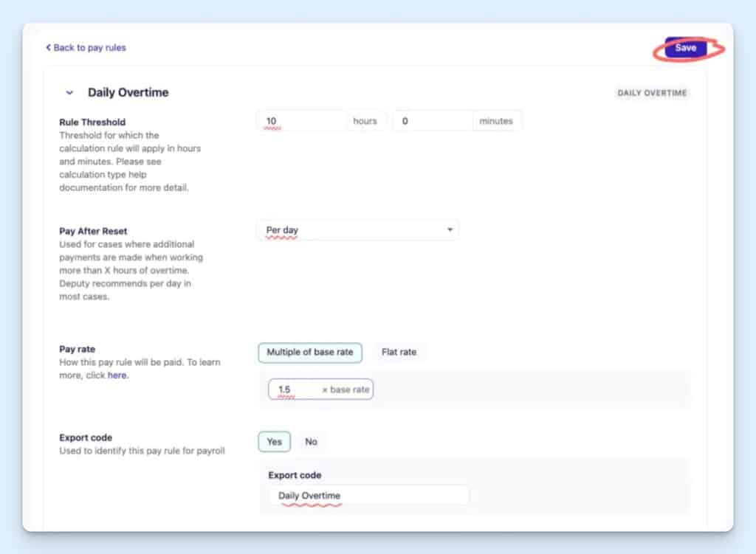Enable export code by clicking Yes
Image resolution: width=756 pixels, height=554 pixels.
coord(274,441)
